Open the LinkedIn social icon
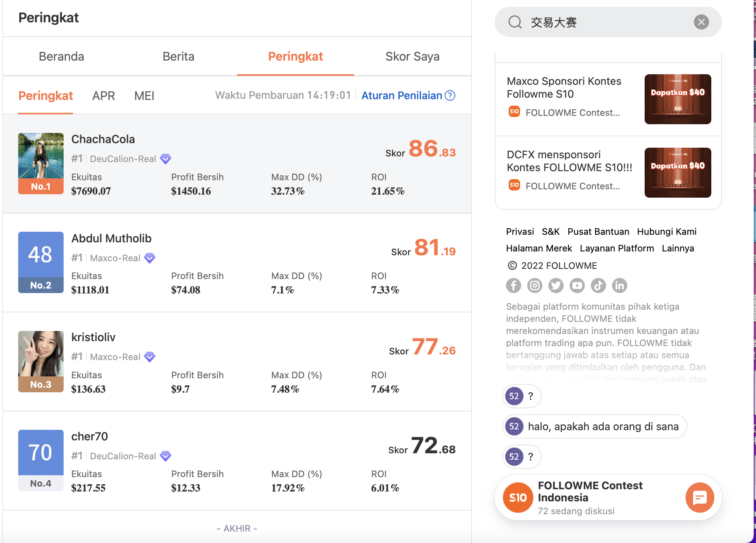This screenshot has width=756, height=543. (620, 286)
